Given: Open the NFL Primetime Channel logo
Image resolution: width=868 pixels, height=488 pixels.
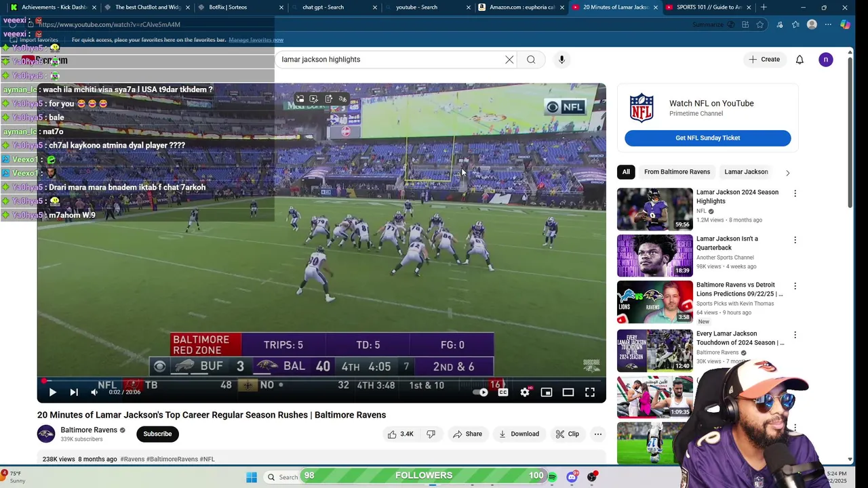Looking at the screenshot, I should [x=642, y=108].
